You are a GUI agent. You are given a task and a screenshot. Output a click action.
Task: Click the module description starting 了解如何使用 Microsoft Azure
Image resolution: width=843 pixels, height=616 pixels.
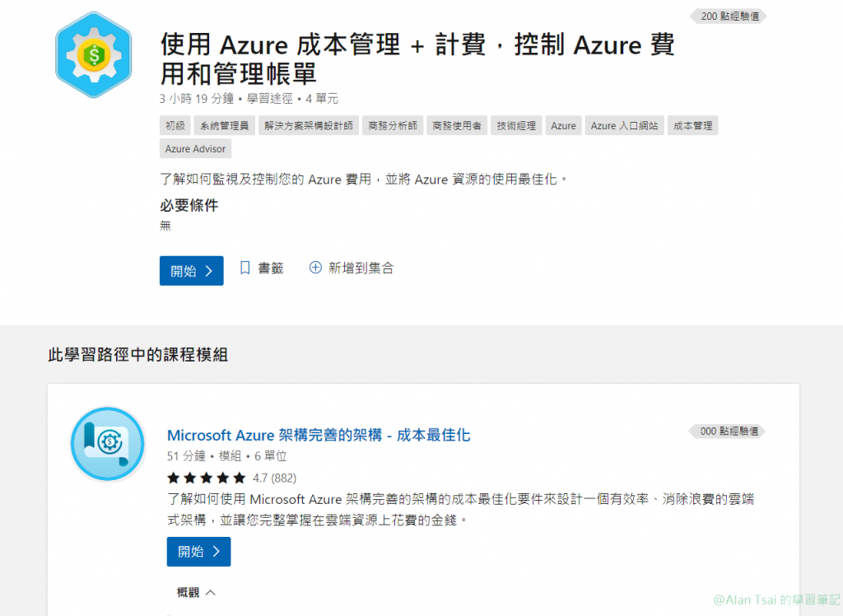(x=461, y=510)
